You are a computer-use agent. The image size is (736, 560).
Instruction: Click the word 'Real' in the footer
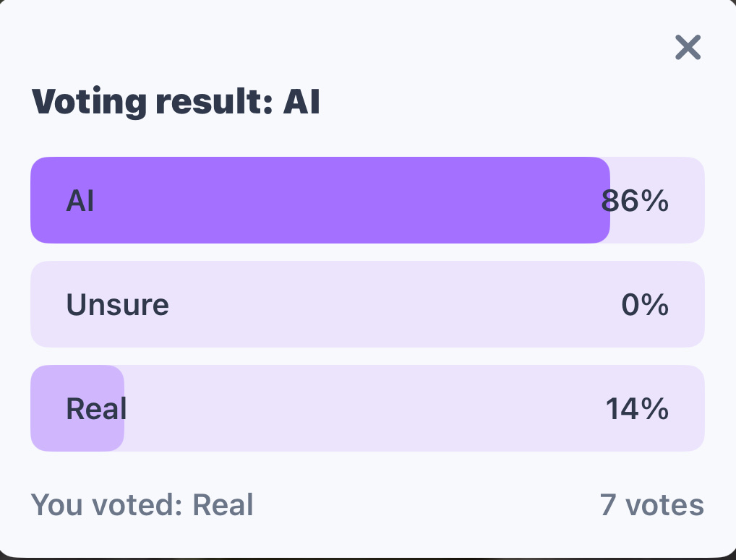[223, 504]
